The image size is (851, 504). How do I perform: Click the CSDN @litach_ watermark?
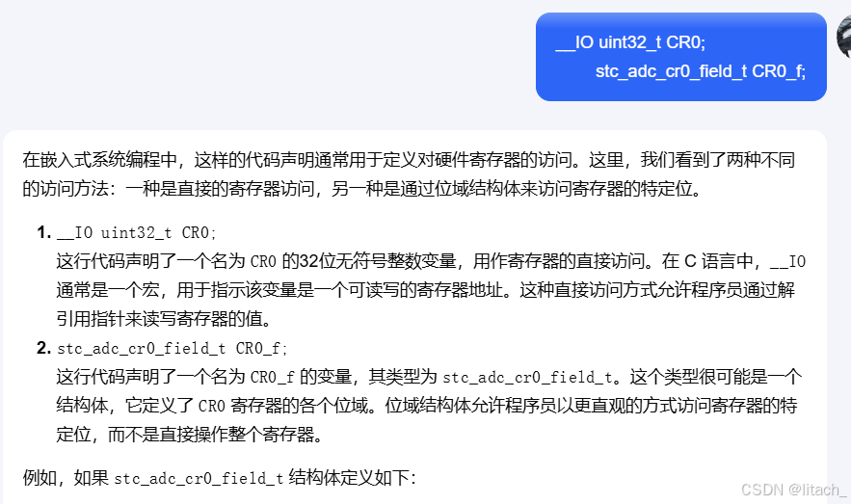pyautogui.click(x=794, y=490)
